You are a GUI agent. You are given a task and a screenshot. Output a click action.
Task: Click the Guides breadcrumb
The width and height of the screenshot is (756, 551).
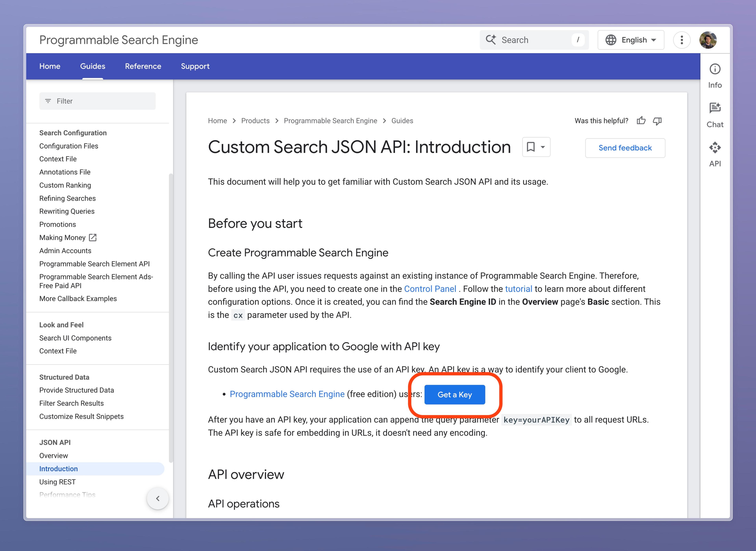[402, 121]
